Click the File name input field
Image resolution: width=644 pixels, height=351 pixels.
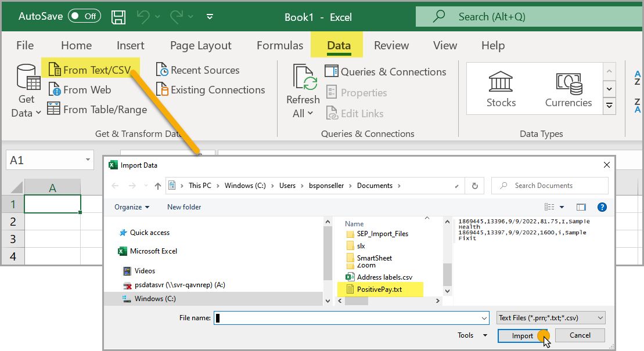pyautogui.click(x=351, y=318)
